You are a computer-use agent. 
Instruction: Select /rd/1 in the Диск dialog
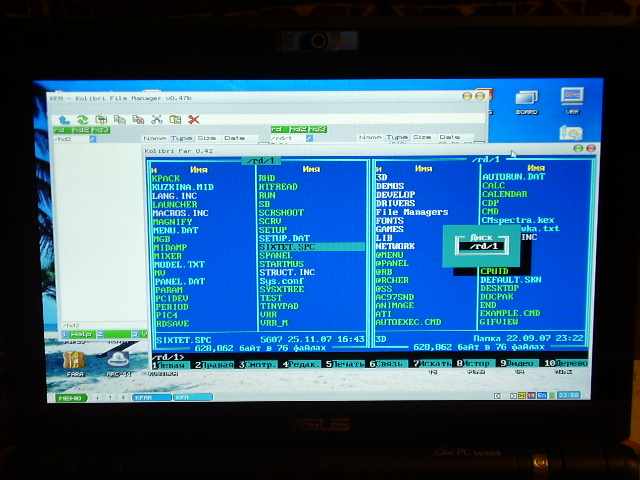[x=482, y=245]
